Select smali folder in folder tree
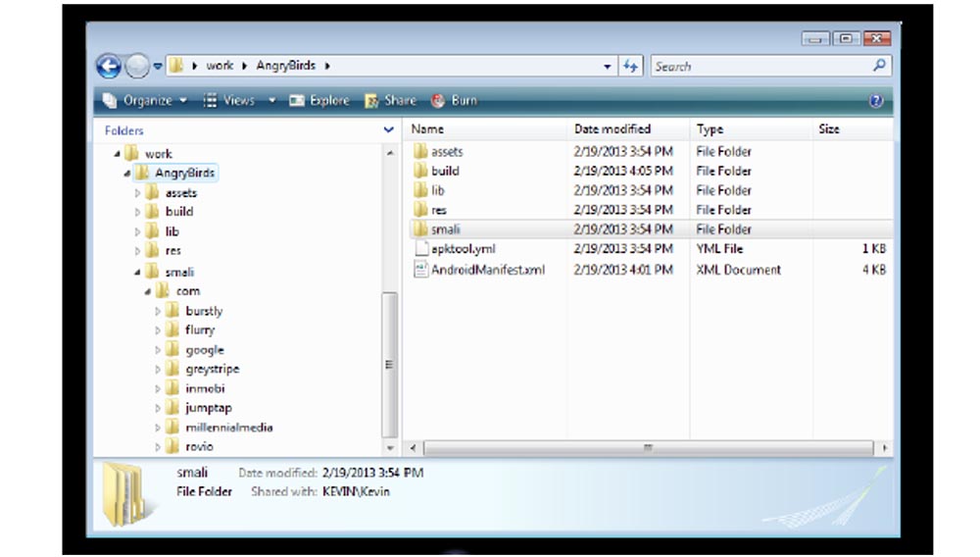Viewport: 980px width, 557px height. pyautogui.click(x=179, y=272)
